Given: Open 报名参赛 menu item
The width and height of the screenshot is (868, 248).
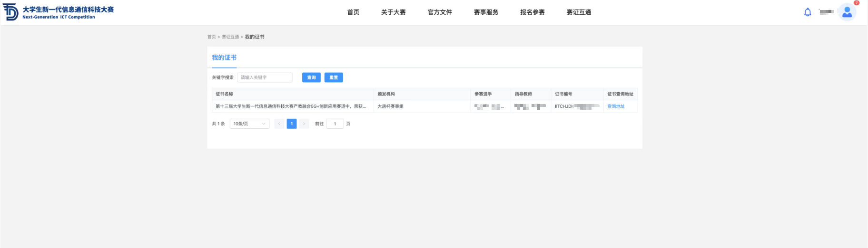Looking at the screenshot, I should click(533, 12).
